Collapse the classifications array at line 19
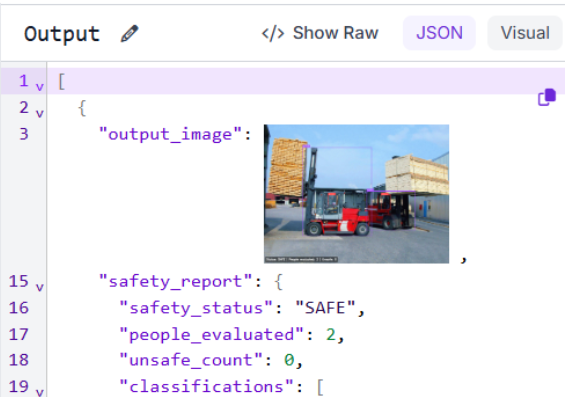 [x=40, y=392]
